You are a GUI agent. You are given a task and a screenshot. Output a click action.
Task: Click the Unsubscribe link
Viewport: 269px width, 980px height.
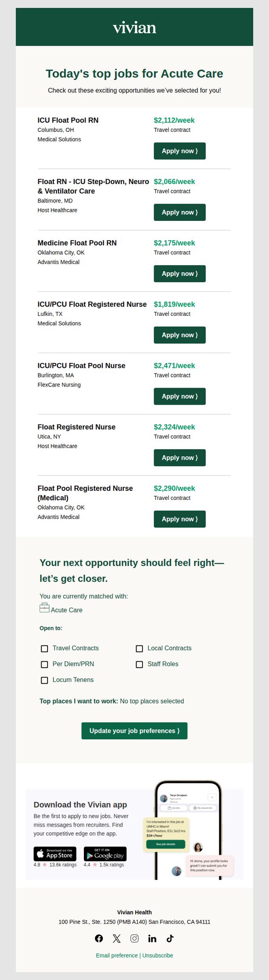(158, 955)
